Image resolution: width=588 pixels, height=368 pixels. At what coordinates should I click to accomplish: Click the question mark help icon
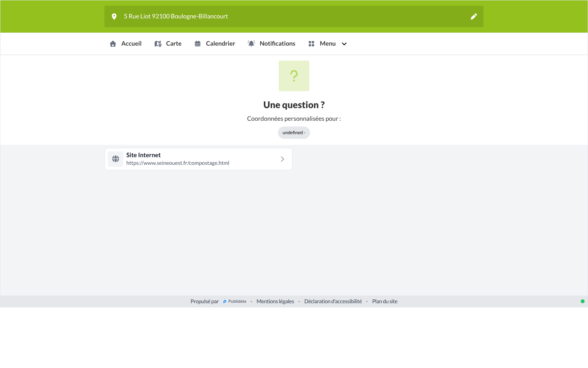point(294,76)
